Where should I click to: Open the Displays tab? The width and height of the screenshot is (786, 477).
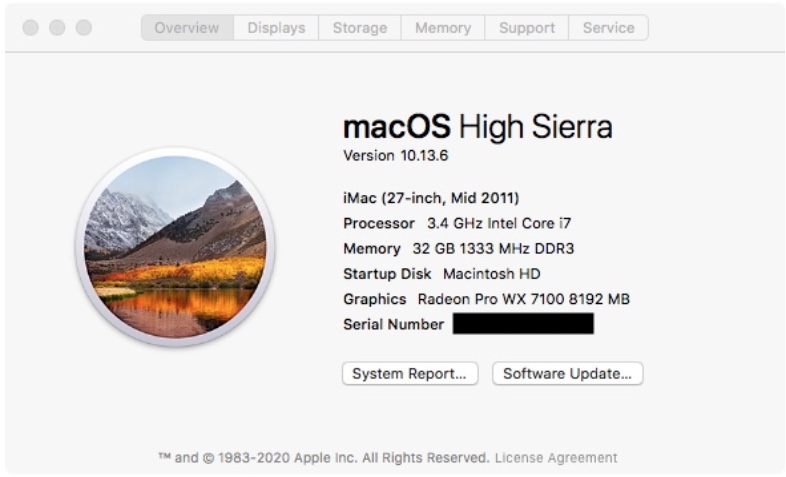coord(276,28)
